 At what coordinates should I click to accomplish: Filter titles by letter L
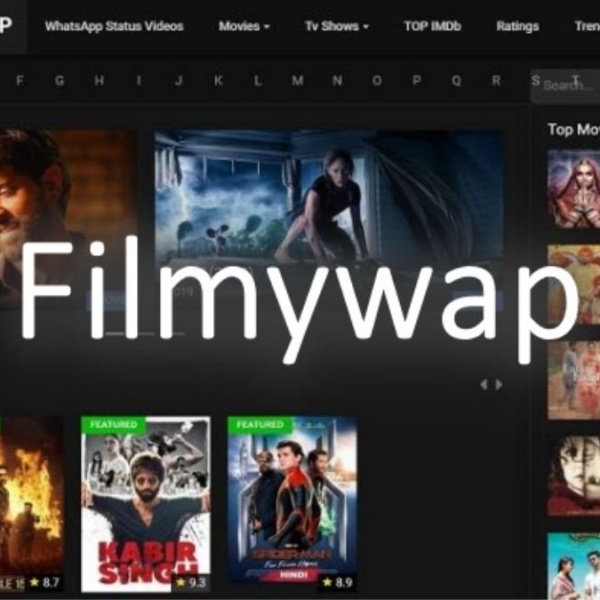258,80
